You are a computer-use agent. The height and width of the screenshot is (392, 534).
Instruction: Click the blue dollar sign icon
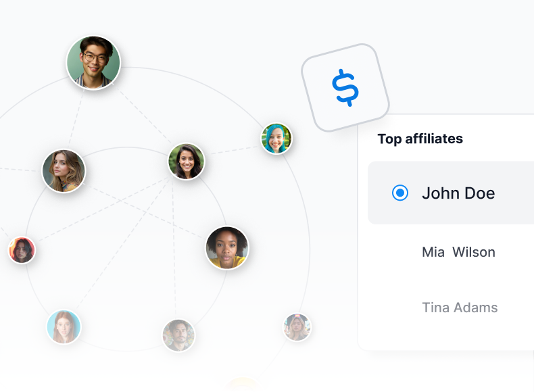click(345, 88)
